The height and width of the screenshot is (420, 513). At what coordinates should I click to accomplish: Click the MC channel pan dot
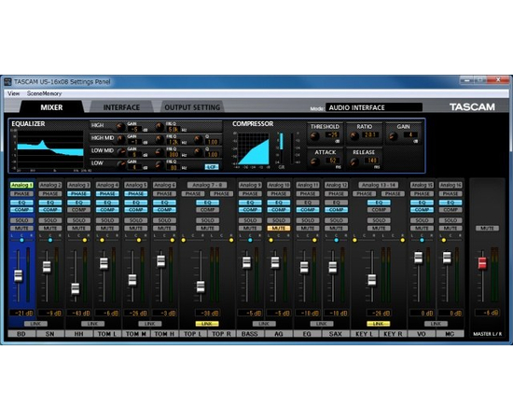(x=444, y=240)
